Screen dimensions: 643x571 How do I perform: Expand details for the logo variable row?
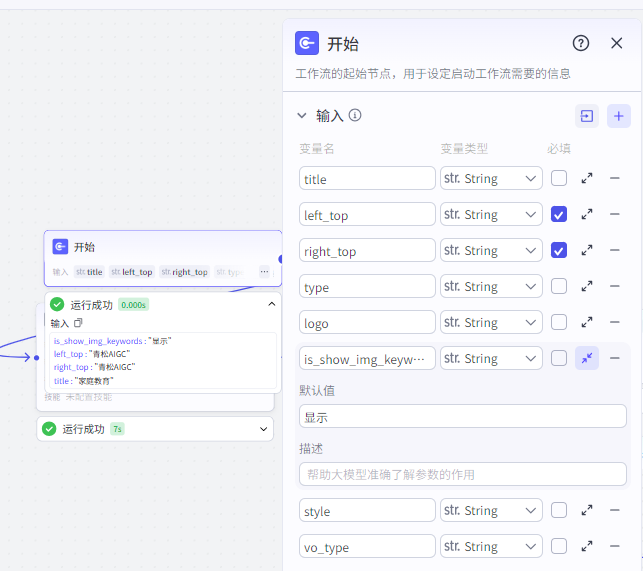[587, 322]
